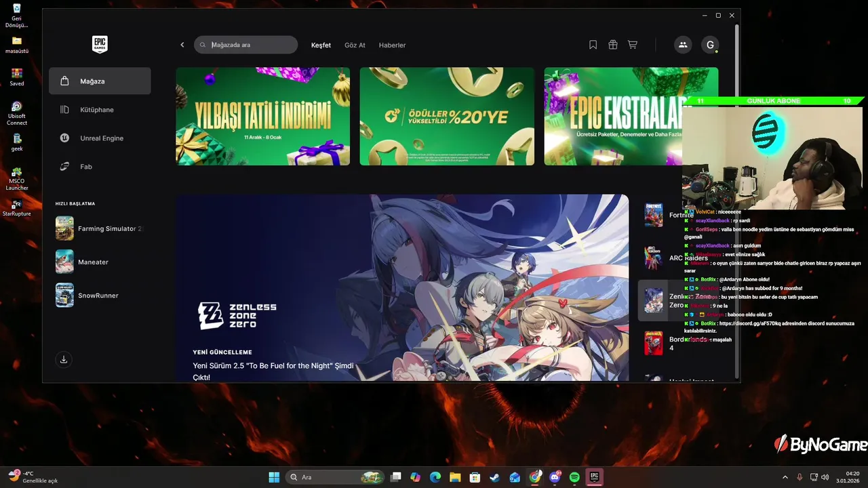
Task: Open MSCO Launcher desktop shortcut
Action: 17,179
